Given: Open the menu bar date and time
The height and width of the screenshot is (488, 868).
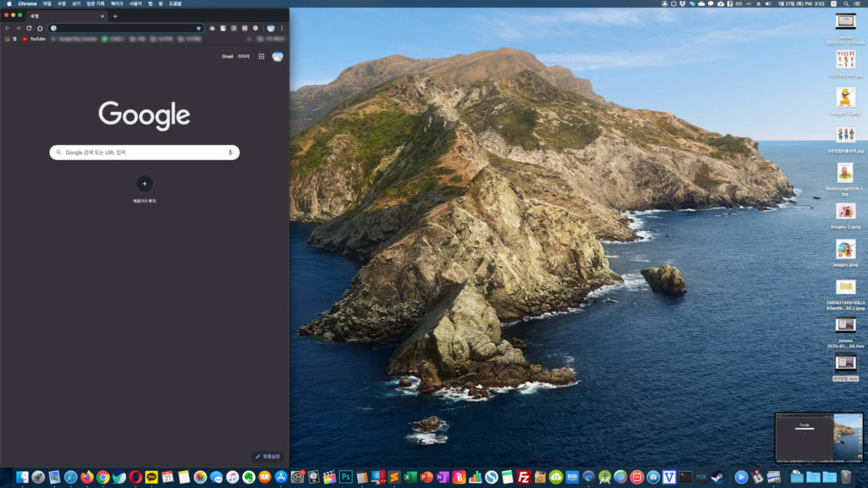Looking at the screenshot, I should 801,4.
